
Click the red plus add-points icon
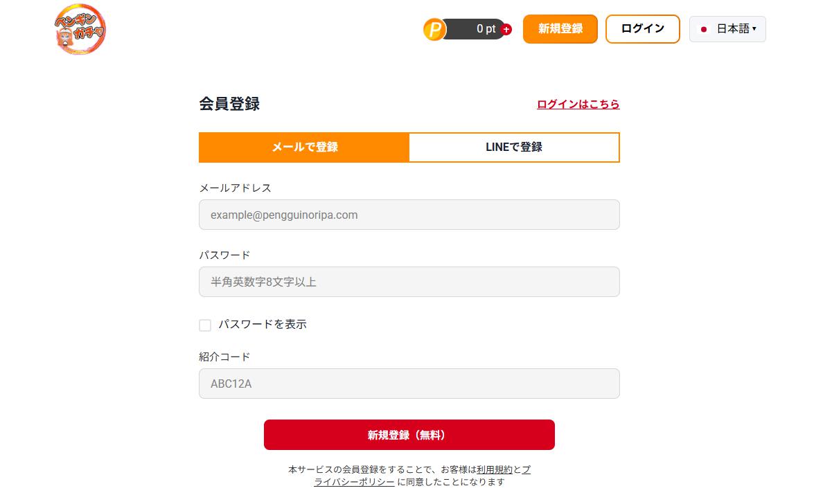506,30
